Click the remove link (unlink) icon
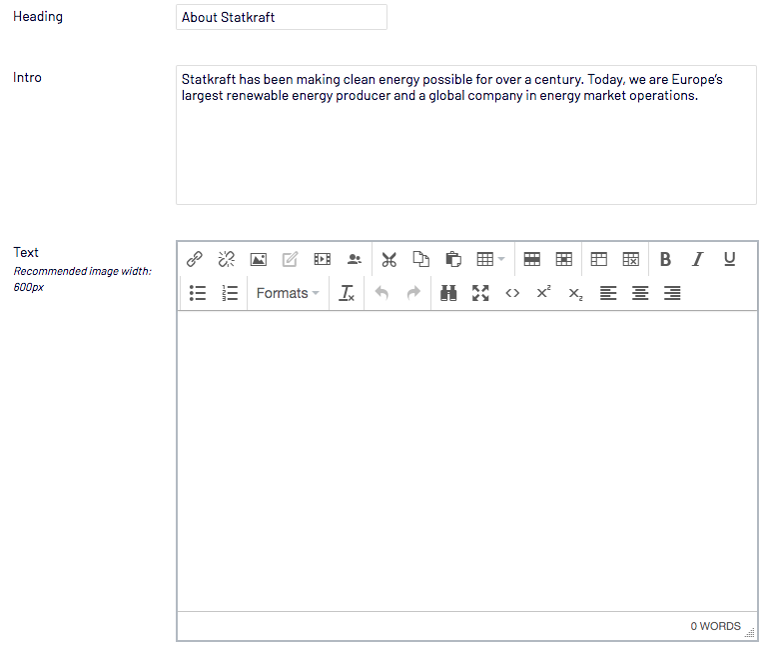 [x=226, y=259]
